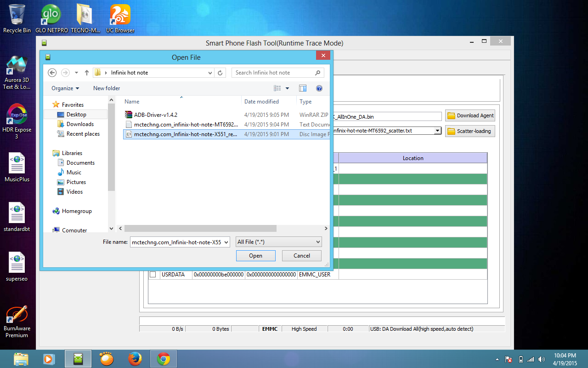The height and width of the screenshot is (368, 588).
Task: Switch to Smart Phone Flash Tool taskbar button
Action: pos(78,359)
